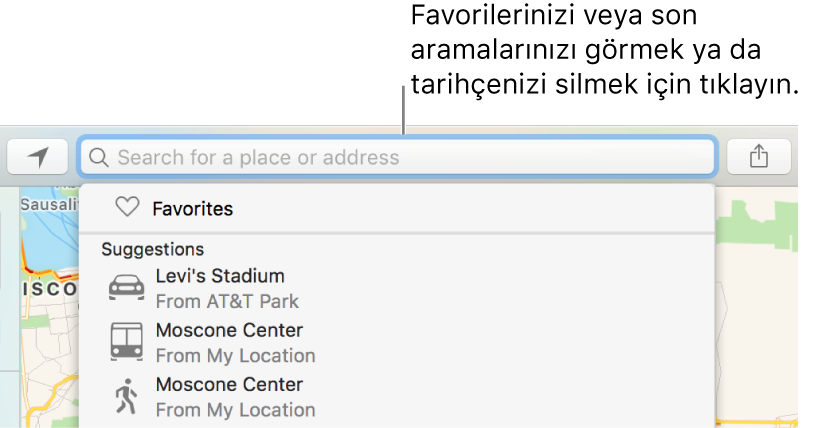Click the search field for a place or address
Viewport: 822px width, 428px height.
(x=397, y=156)
